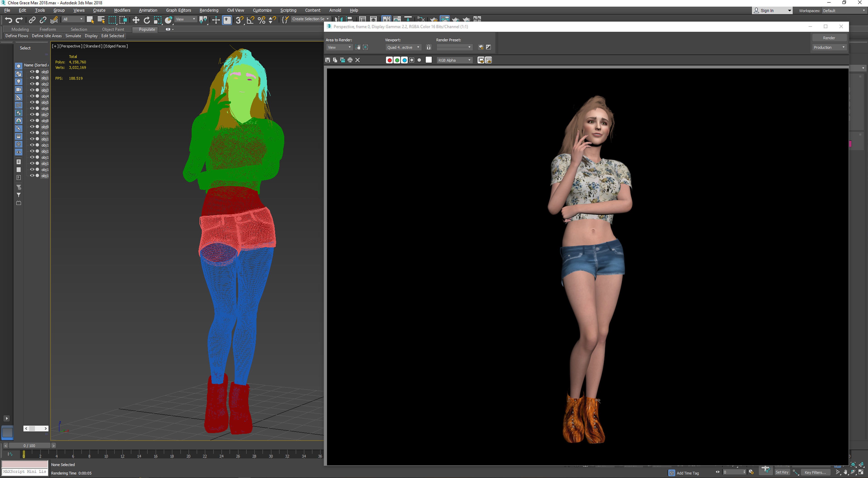The height and width of the screenshot is (478, 868).
Task: Click Display Cameras filter in Scene Explorer
Action: click(19, 89)
